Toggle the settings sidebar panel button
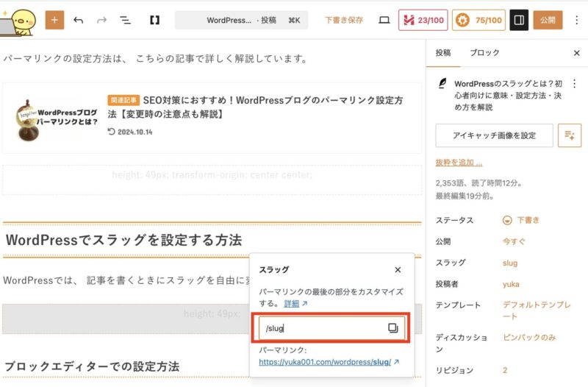 click(x=519, y=20)
